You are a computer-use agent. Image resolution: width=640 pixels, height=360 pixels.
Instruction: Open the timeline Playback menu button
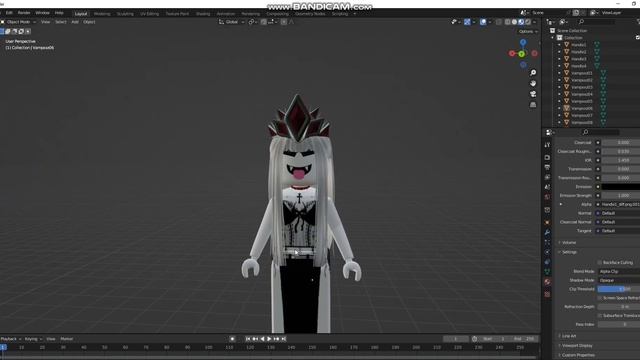point(11,339)
